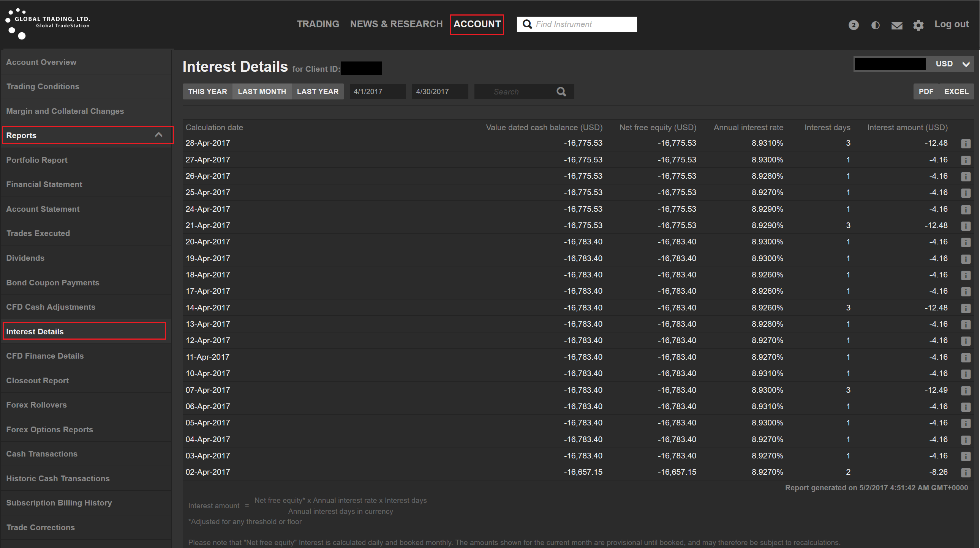Open info icon for 24-Apr-2017 row
The height and width of the screenshot is (548, 980).
pyautogui.click(x=966, y=209)
